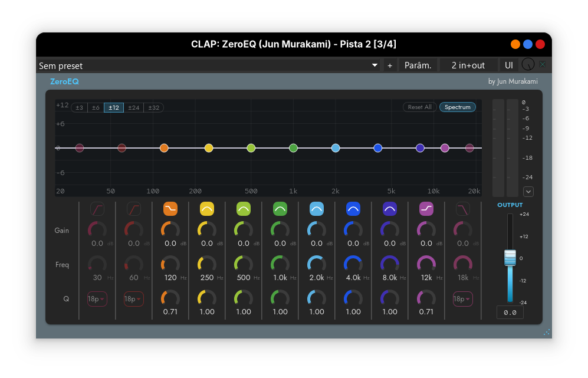Toggle the 60 Hz high-pass filter band icon

(134, 209)
